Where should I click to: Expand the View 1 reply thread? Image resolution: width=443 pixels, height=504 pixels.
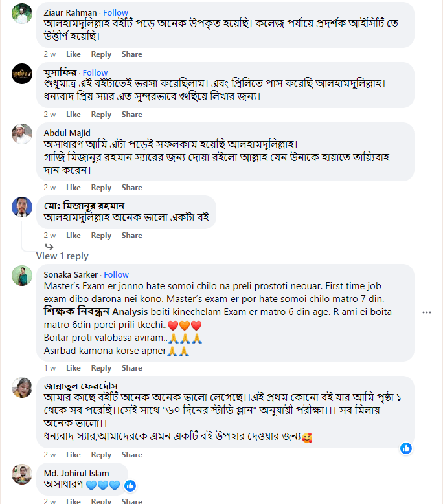[62, 256]
